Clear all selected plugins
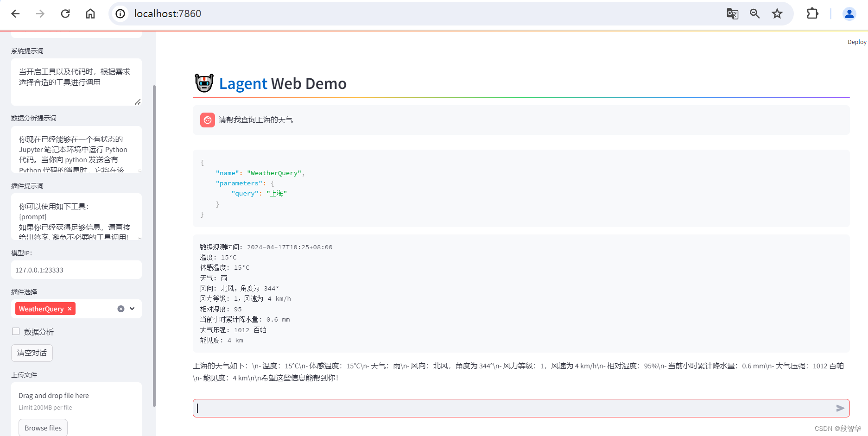This screenshot has height=436, width=868. coord(121,309)
